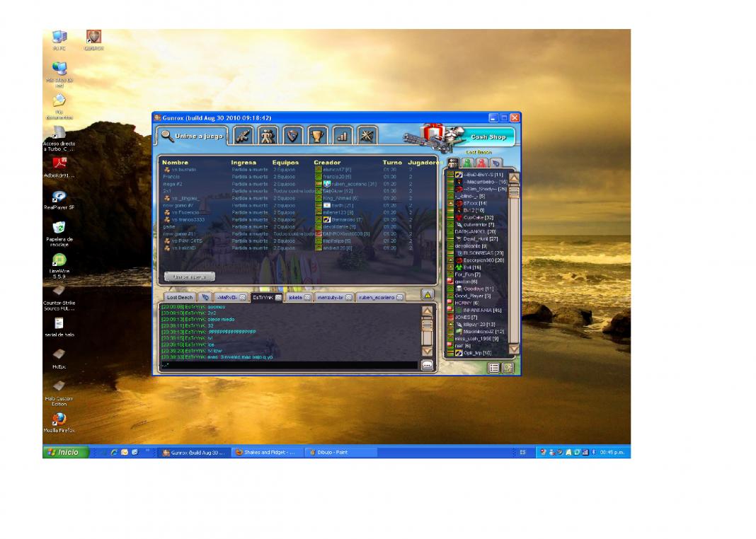
Task: Close the jokela chat tab
Action: [x=308, y=298]
